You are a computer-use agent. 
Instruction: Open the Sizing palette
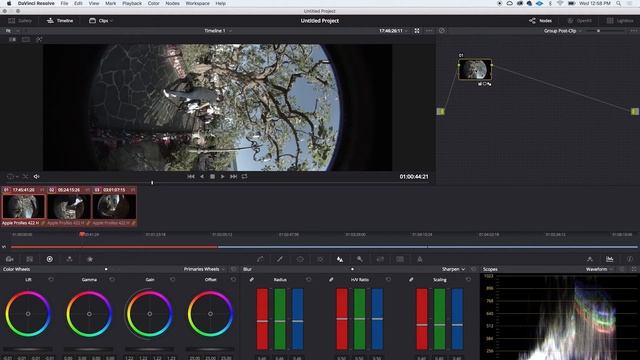[x=380, y=259]
